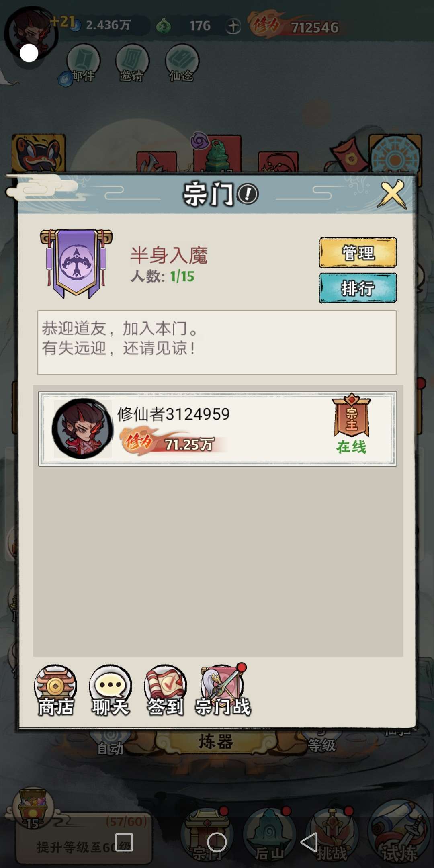Open the 商店 shop icon

coord(55,690)
